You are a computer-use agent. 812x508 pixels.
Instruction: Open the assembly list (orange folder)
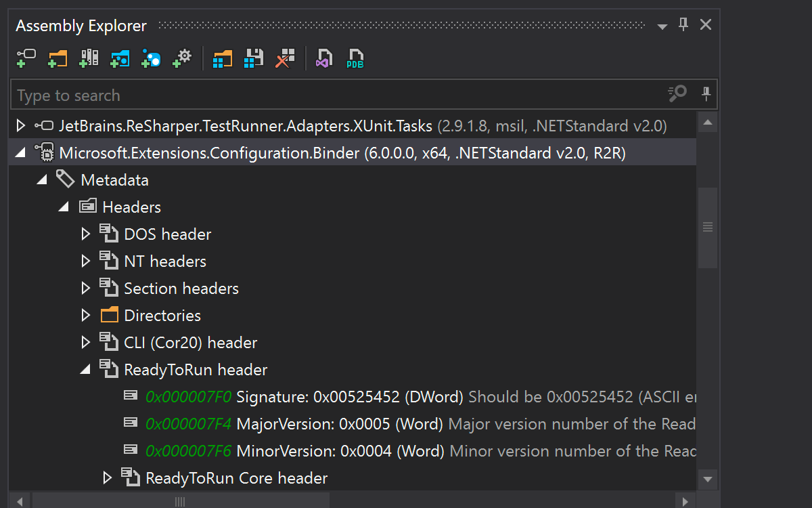tap(222, 58)
